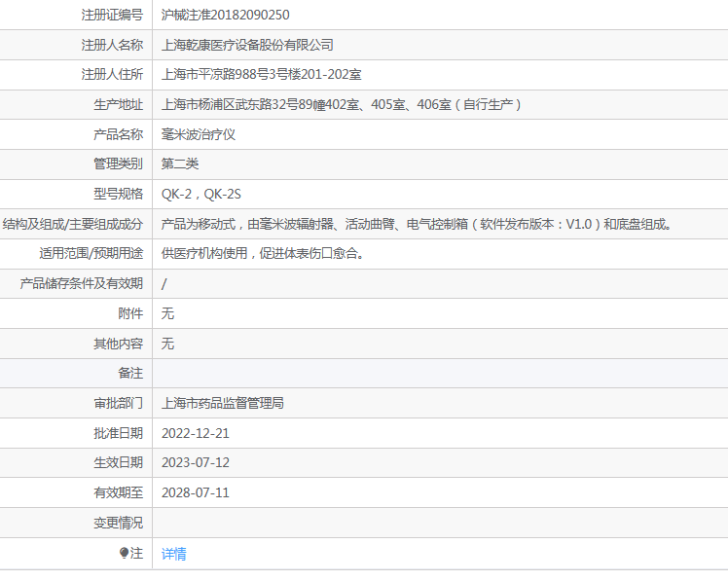Click the 适用范围/预期用途 label
Screen dimensions: 728x581
91,254
